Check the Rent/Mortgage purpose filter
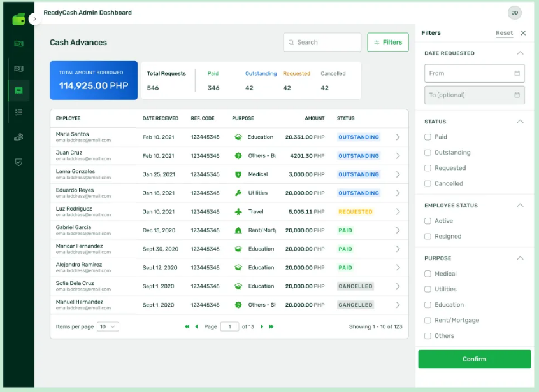Screen dimensions: 539x392 (428, 320)
